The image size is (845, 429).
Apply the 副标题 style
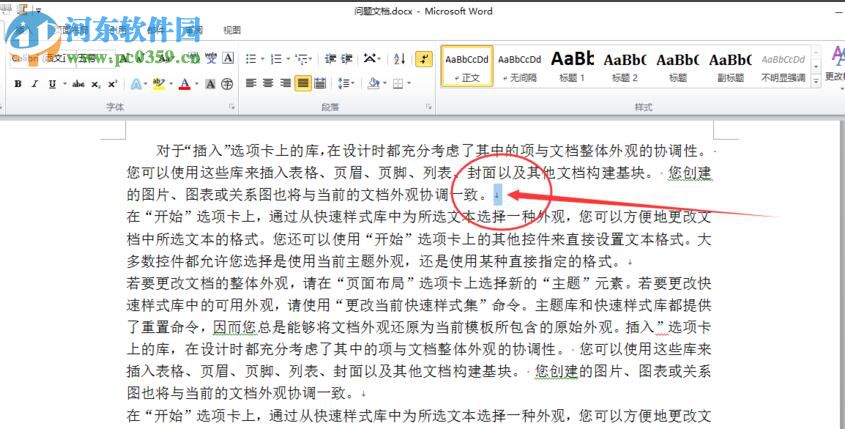(x=730, y=66)
